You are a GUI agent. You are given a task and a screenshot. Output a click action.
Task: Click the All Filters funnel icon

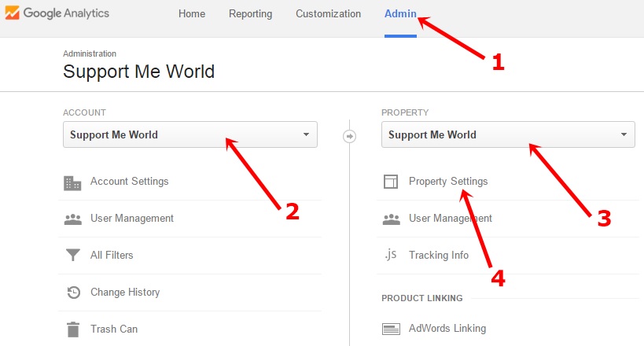click(x=72, y=255)
